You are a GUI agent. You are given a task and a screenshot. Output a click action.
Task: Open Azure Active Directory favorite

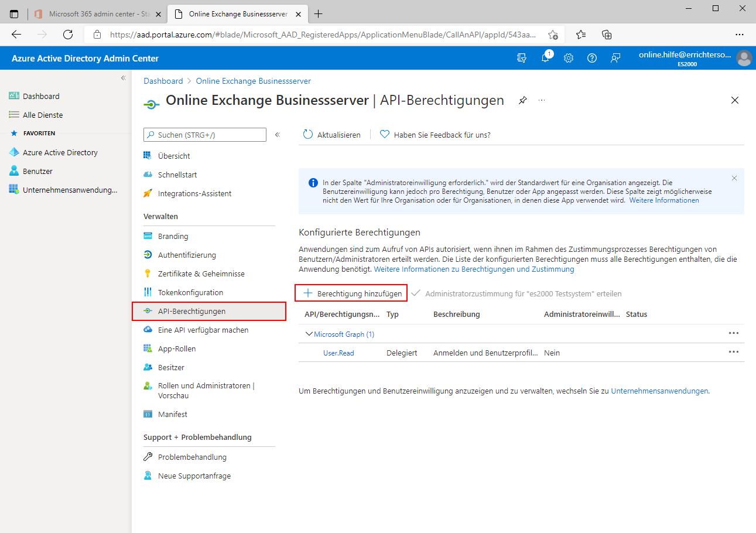pos(60,152)
